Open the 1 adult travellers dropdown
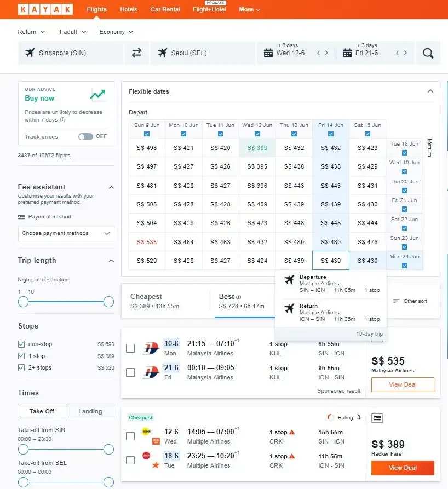Screen dimensions: 448x489 [72, 32]
